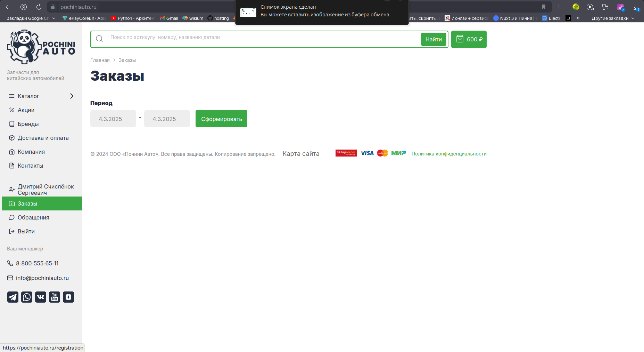Click the green plus extension icon
This screenshot has height=352, width=644.
pos(576,7)
